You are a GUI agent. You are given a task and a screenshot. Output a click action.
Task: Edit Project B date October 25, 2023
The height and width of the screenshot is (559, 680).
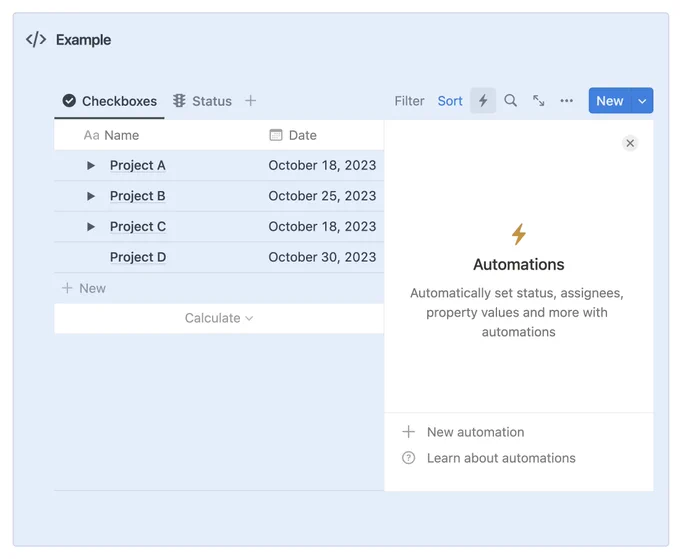[x=322, y=196]
